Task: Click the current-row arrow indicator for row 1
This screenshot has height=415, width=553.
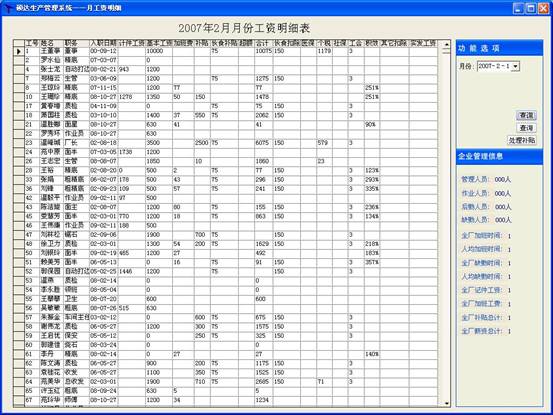Action: click(19, 51)
